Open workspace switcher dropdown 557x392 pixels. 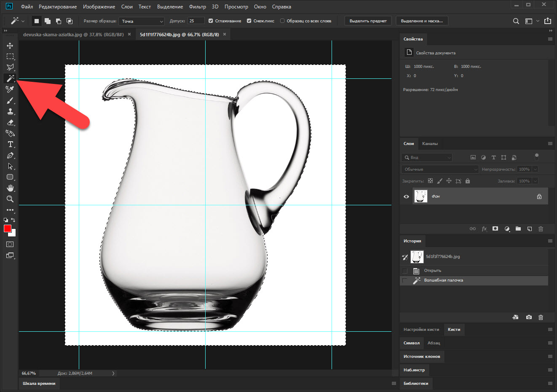[531, 21]
